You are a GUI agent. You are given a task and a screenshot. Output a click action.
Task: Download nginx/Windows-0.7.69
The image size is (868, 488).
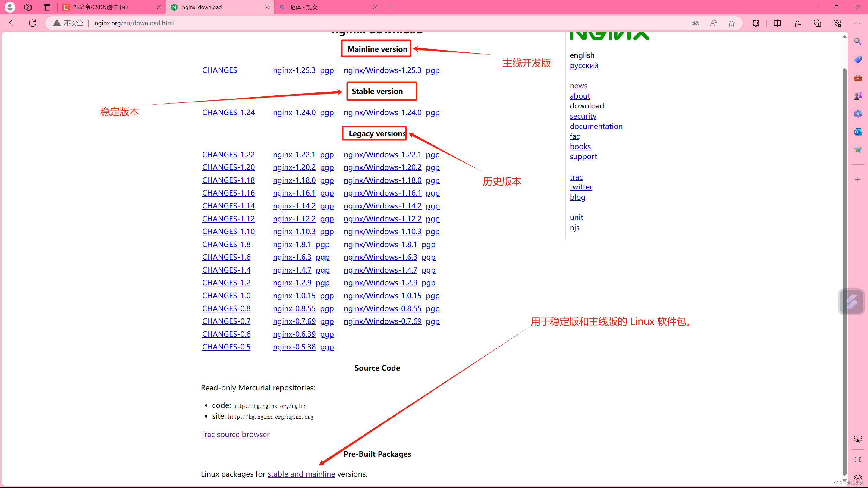tap(382, 321)
